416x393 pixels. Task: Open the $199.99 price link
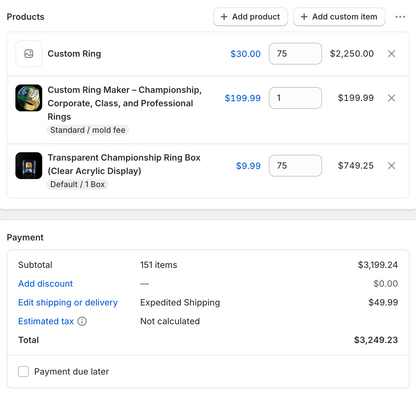(242, 98)
